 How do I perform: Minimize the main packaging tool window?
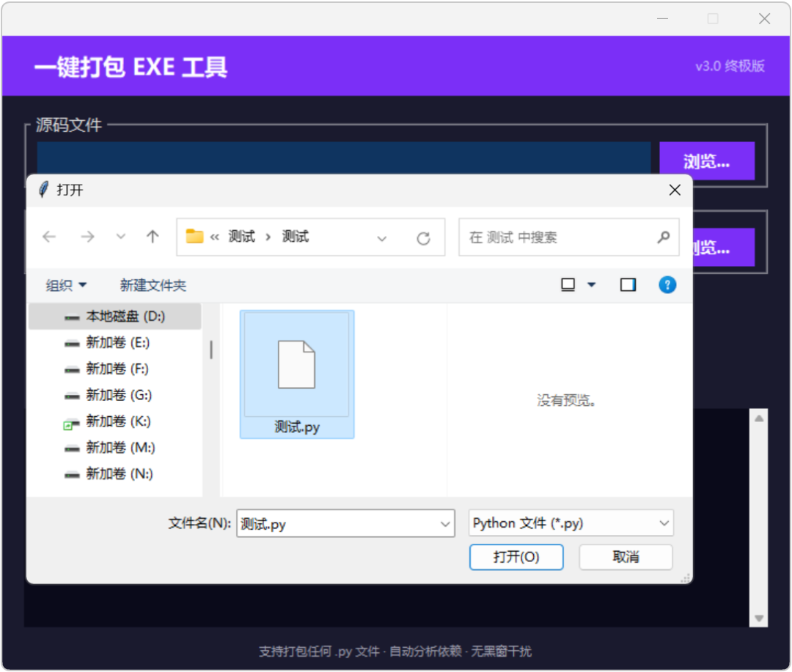pos(663,19)
